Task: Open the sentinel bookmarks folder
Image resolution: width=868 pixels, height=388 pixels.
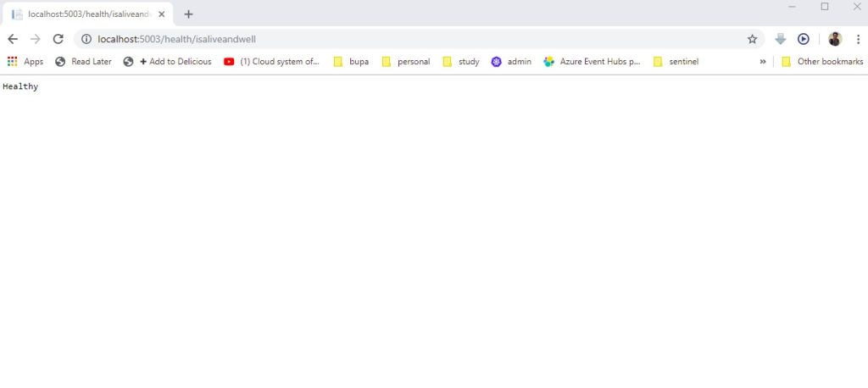Action: click(x=676, y=62)
